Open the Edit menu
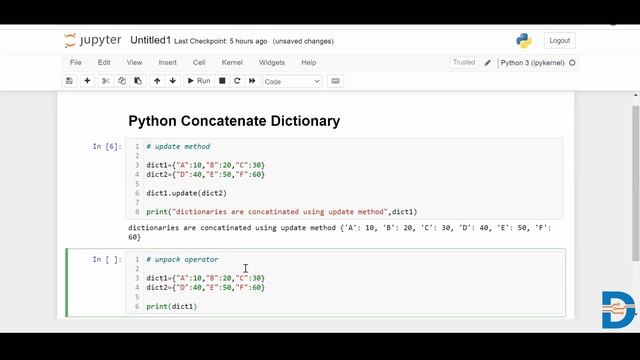Image resolution: width=640 pixels, height=360 pixels. pyautogui.click(x=104, y=62)
